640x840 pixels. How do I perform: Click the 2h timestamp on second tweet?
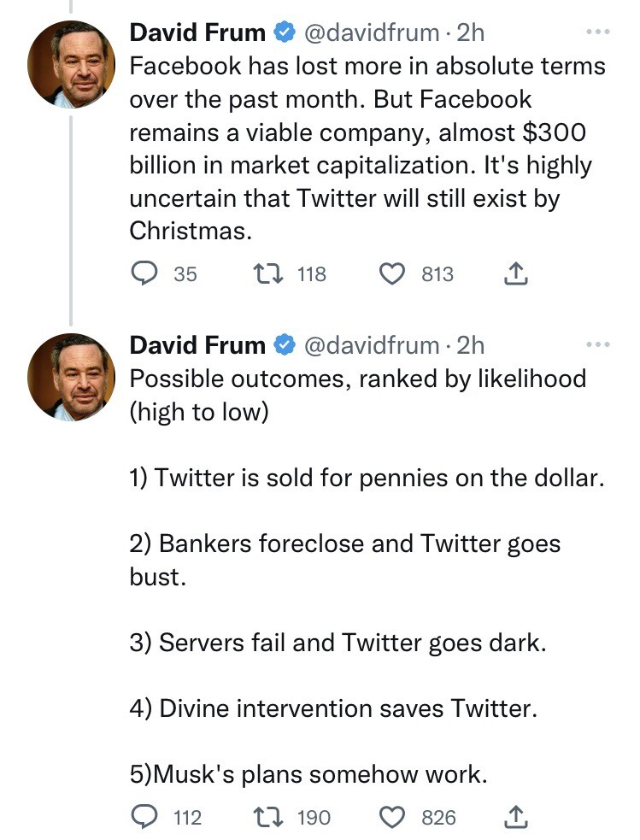coord(472,345)
